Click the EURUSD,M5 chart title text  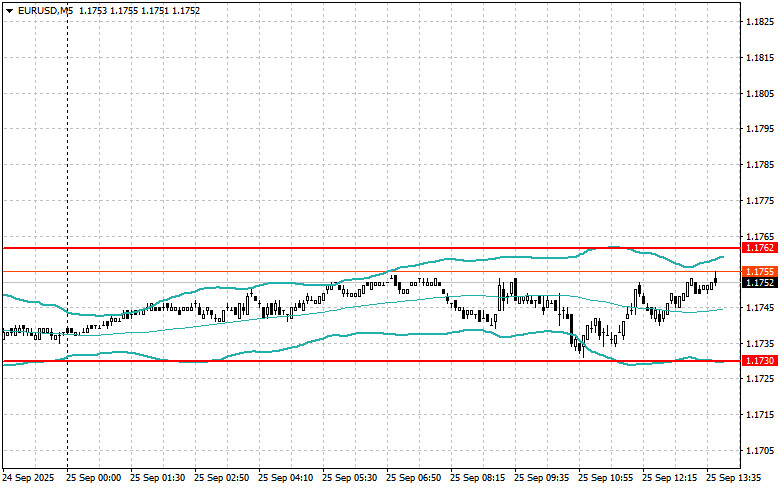click(45, 10)
